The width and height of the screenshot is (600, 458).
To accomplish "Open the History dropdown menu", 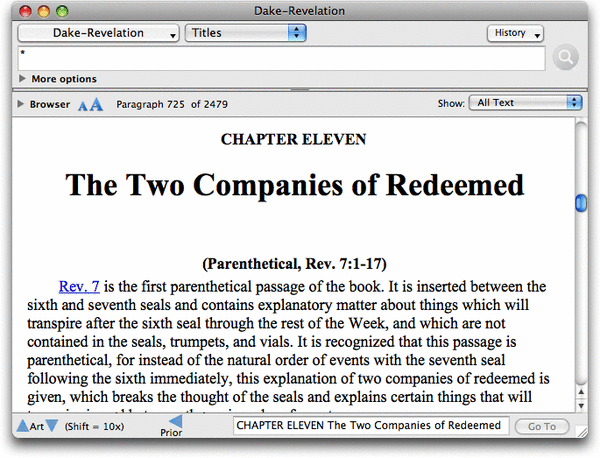I will coord(516,33).
